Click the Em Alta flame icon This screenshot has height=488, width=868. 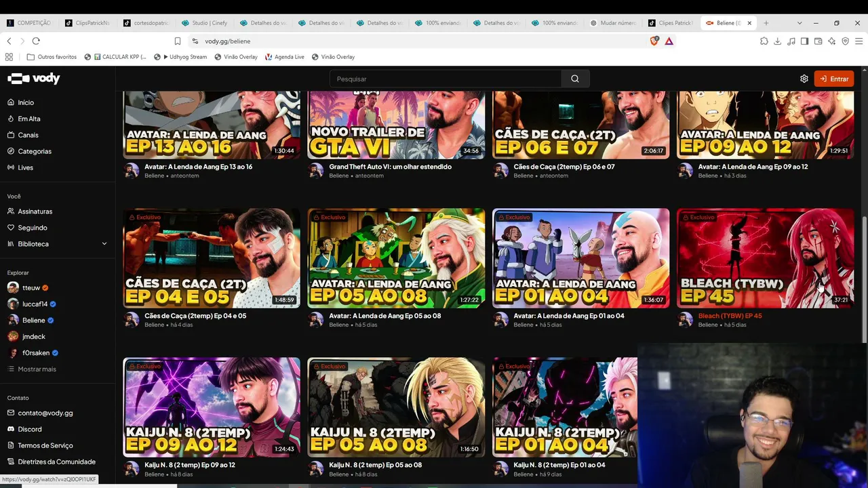[11, 119]
